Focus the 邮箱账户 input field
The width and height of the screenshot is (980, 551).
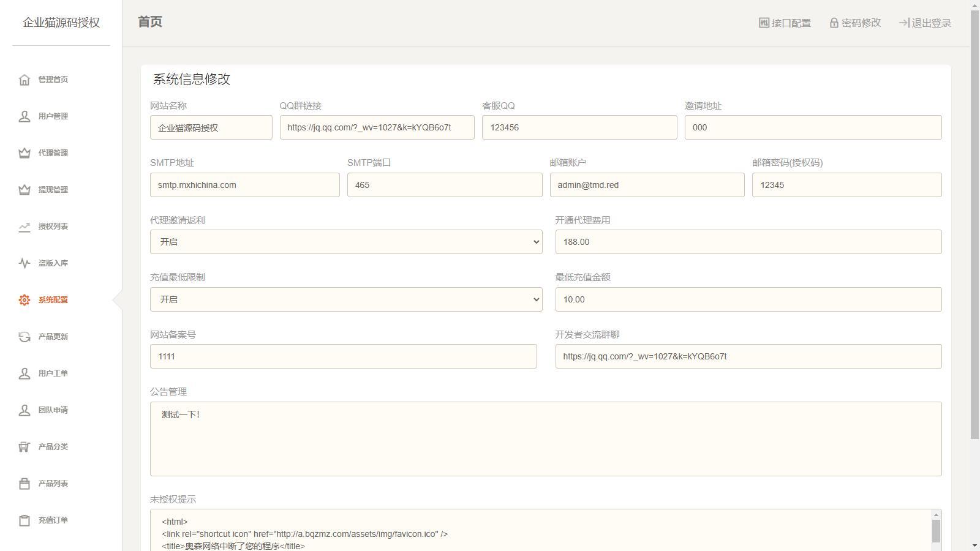click(x=647, y=185)
